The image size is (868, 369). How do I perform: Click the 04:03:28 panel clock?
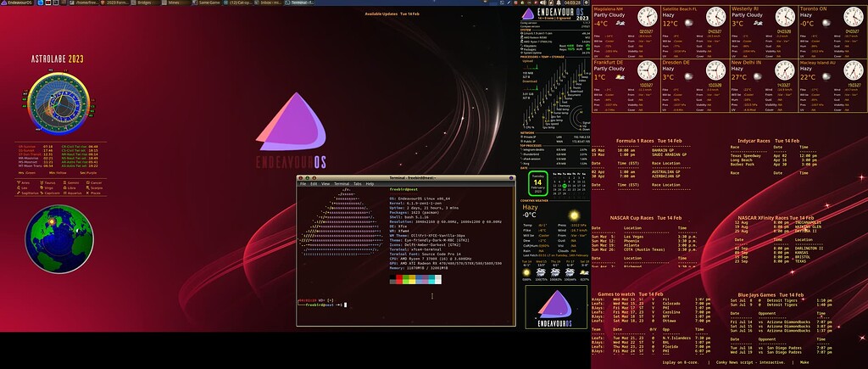(x=572, y=3)
